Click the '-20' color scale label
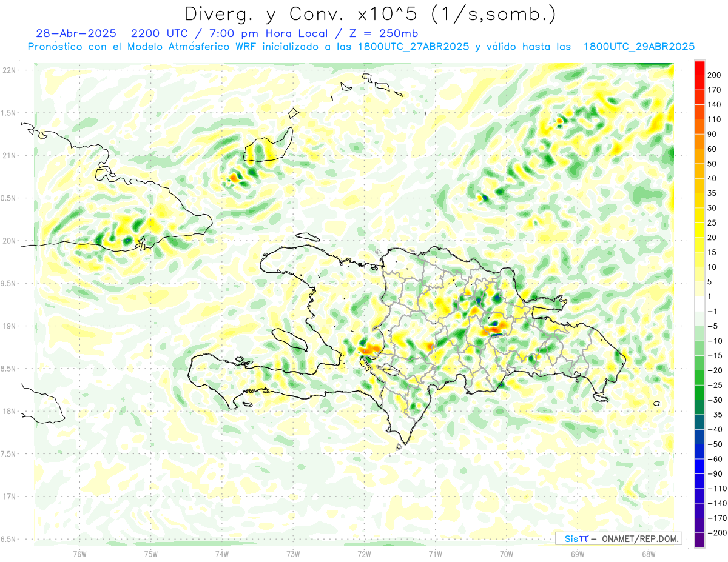728x562 pixels. 715,370
